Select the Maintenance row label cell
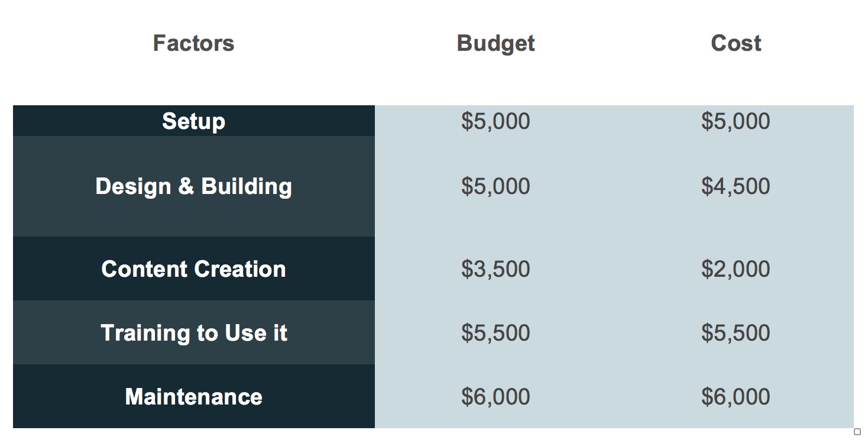 194,396
